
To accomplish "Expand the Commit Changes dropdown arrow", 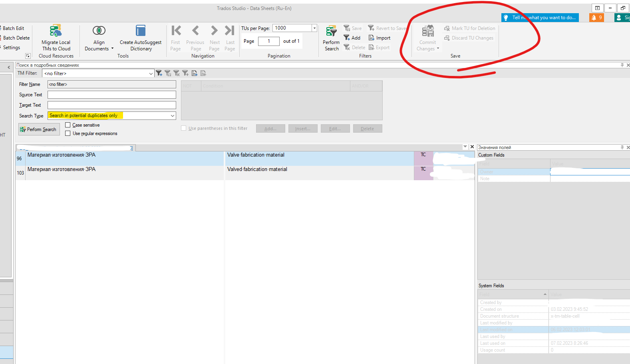I will [438, 49].
